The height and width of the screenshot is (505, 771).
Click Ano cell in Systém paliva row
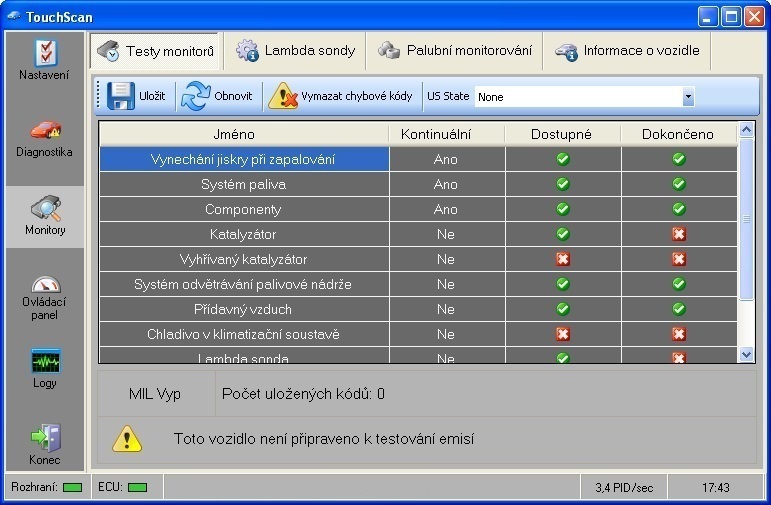(x=446, y=184)
